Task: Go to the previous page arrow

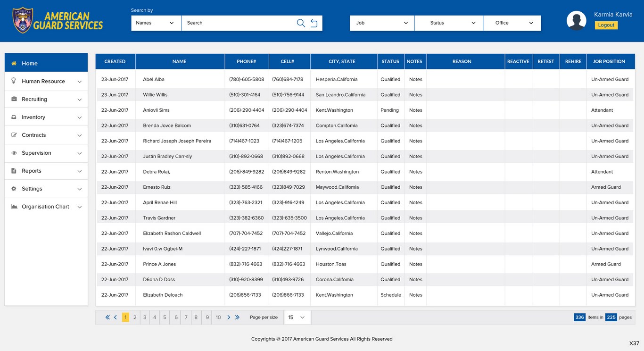Action: (116, 318)
